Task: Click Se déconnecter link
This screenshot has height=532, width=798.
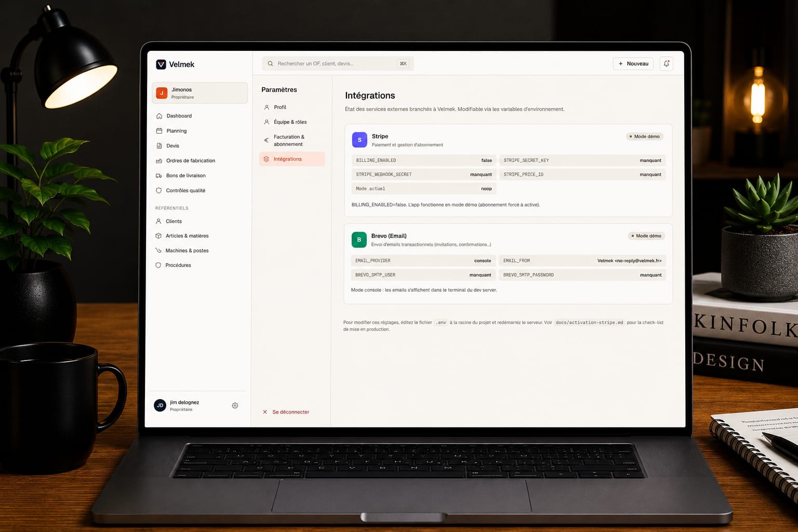Action: (290, 412)
